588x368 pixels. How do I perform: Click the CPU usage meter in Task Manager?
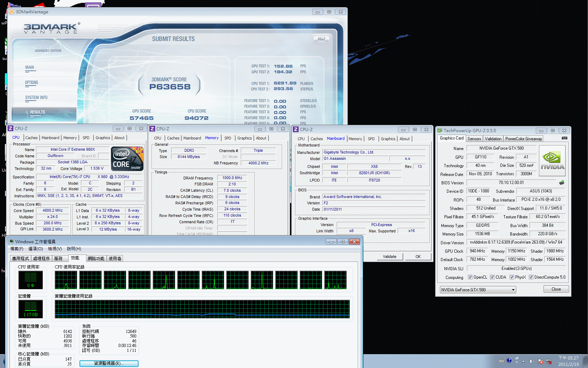30,280
